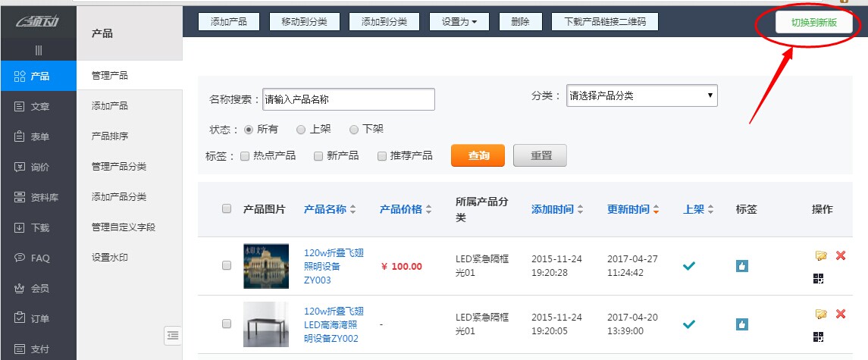
Task: Click the 切换到新版 button
Action: [x=814, y=23]
